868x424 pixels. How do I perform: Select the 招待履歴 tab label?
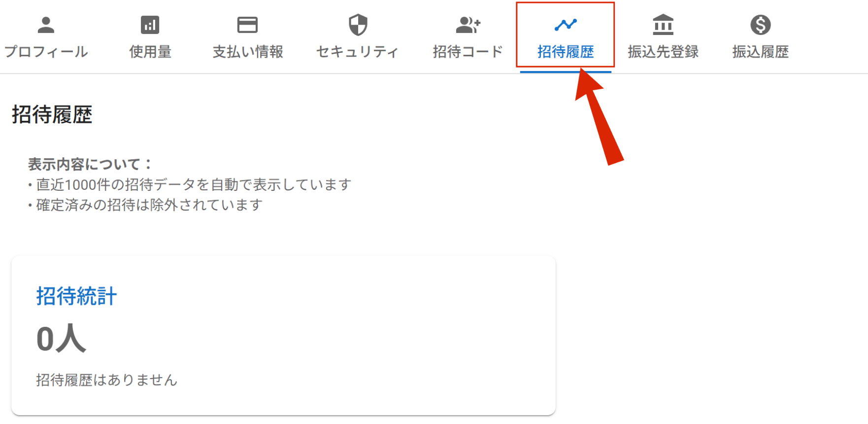(565, 52)
